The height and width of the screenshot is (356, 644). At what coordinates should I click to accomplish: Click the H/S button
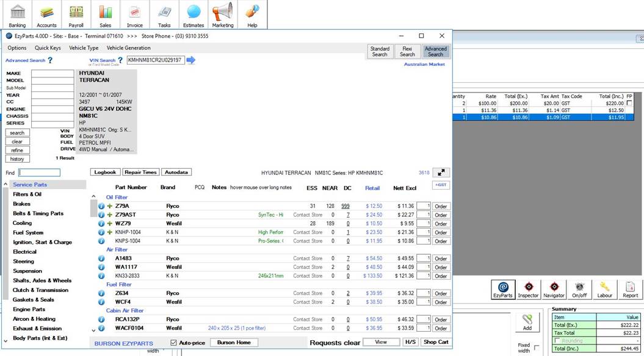(410, 342)
